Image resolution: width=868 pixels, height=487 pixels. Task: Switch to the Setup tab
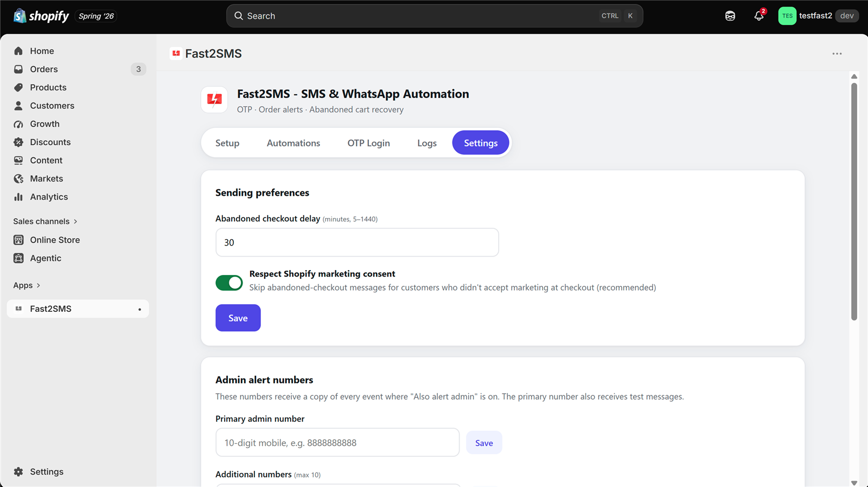click(x=227, y=143)
